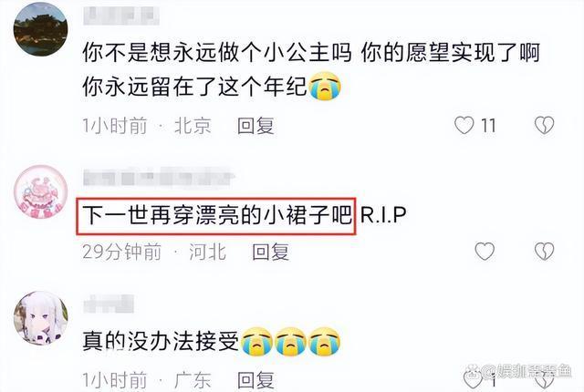
Task: Tap the comment text 真的没办法接受
Action: [161, 341]
